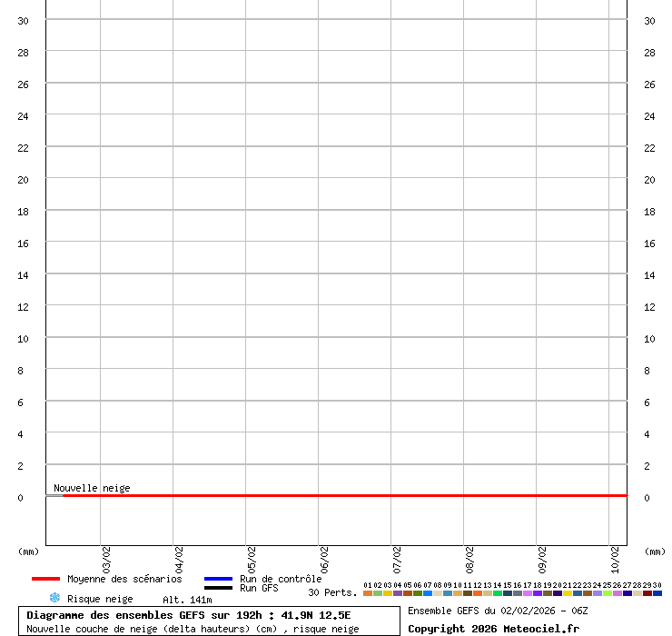Click the 03/02 date label on x-axis

(107, 558)
